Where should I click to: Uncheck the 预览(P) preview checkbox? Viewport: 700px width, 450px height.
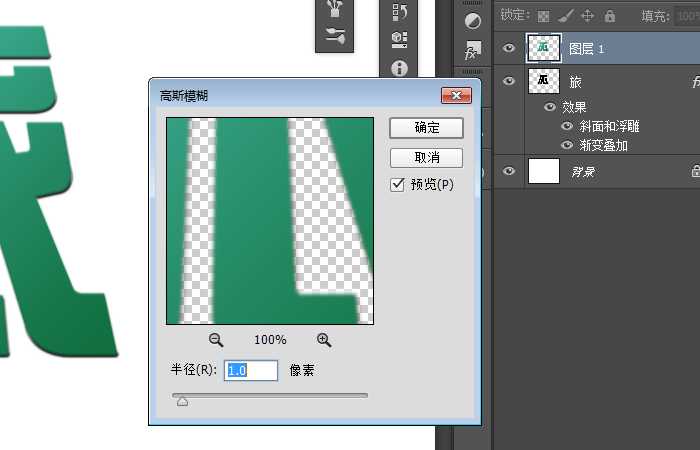(398, 185)
